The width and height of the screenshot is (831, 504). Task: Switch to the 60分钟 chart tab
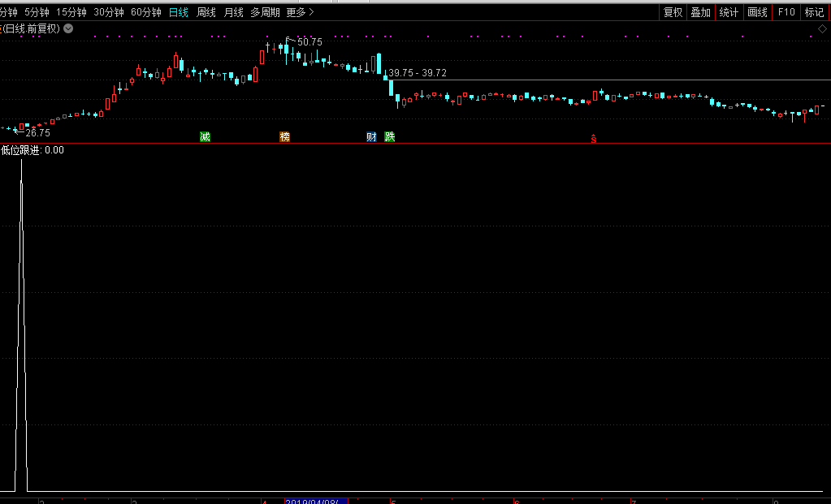coord(146,12)
